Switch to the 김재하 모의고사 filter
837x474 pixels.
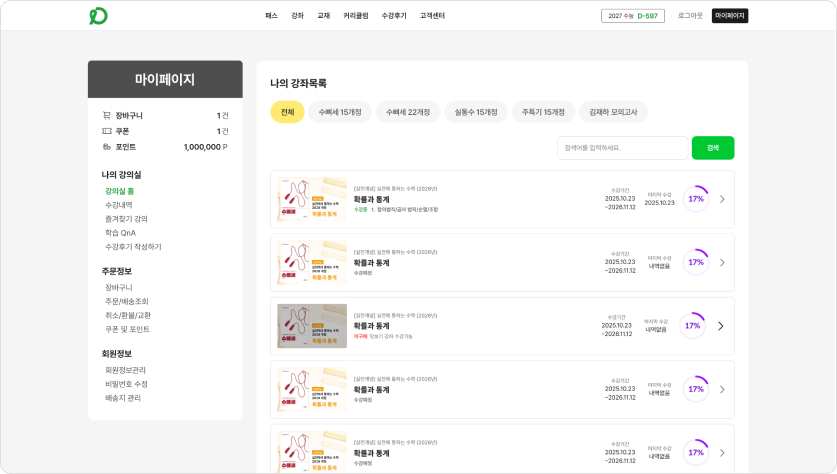tap(612, 112)
